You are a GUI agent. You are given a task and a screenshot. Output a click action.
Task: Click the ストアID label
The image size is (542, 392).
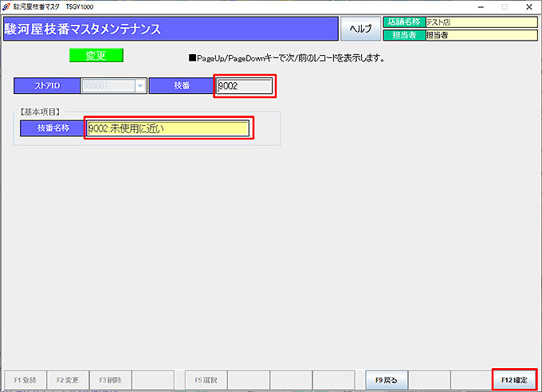pyautogui.click(x=47, y=86)
